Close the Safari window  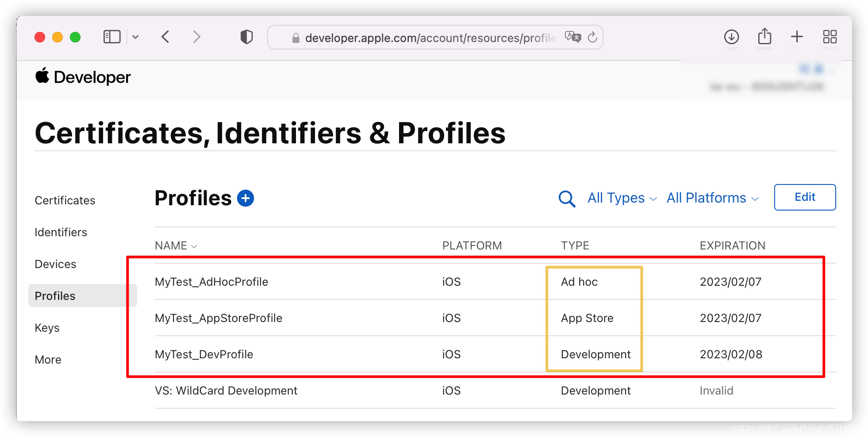[40, 37]
